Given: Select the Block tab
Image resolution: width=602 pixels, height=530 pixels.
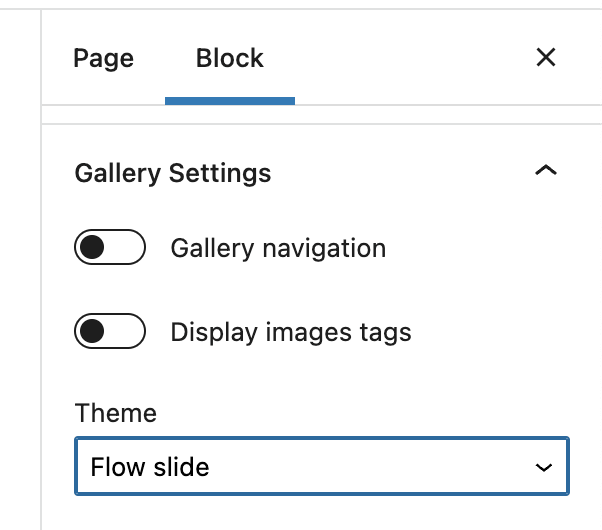Looking at the screenshot, I should (x=230, y=58).
